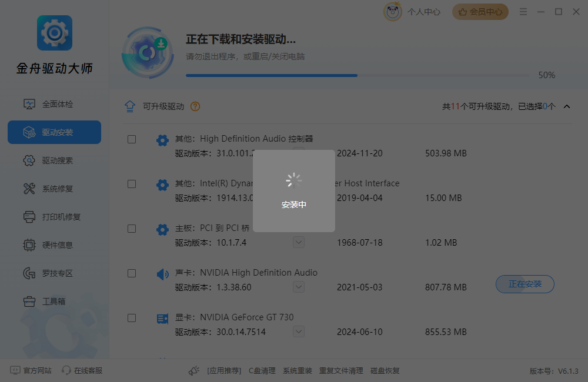Check the Intel(R) Dynamic driver checkbox
Viewport: 588px width, 382px height.
pyautogui.click(x=132, y=184)
